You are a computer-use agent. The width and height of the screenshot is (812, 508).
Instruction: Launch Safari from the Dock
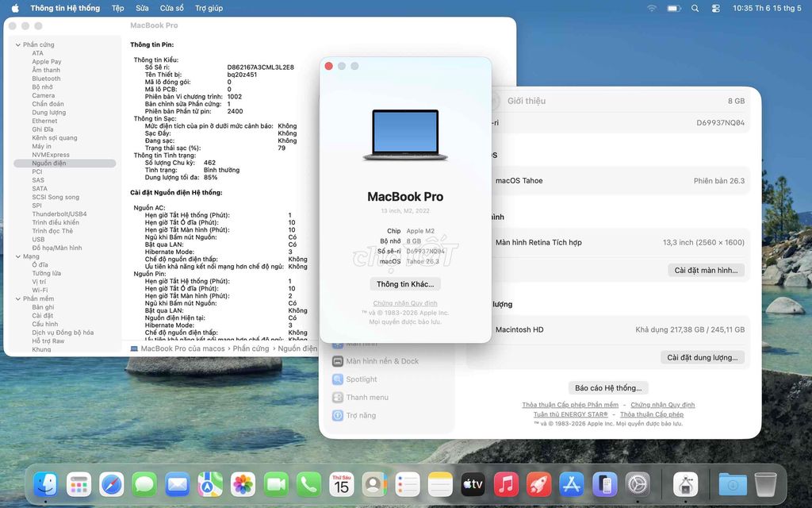(112, 485)
